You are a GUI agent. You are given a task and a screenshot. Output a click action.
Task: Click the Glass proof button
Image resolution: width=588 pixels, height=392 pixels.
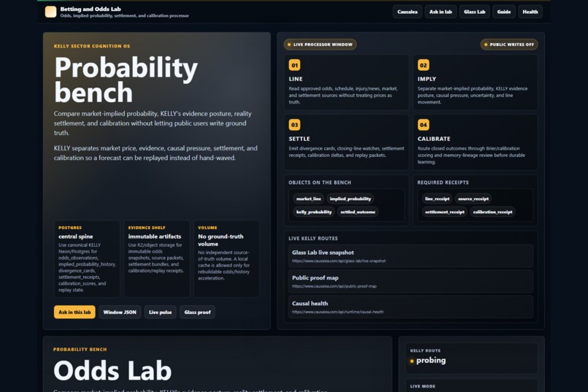(197, 312)
